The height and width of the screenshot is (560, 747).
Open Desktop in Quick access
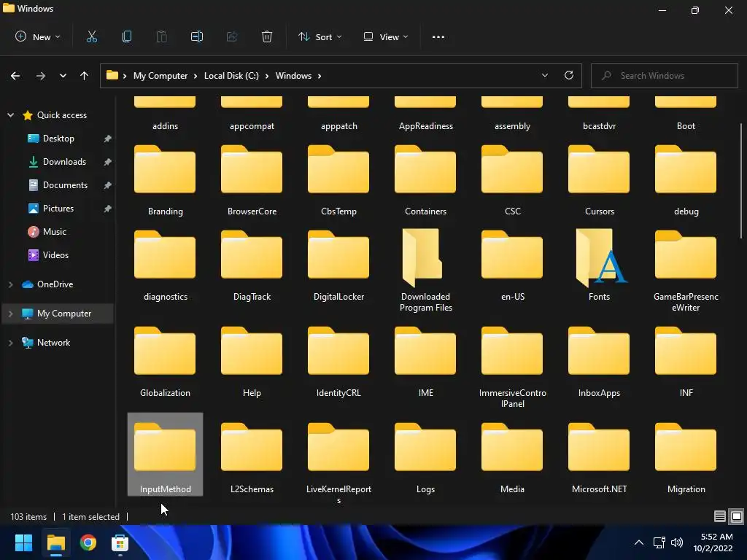tap(58, 139)
